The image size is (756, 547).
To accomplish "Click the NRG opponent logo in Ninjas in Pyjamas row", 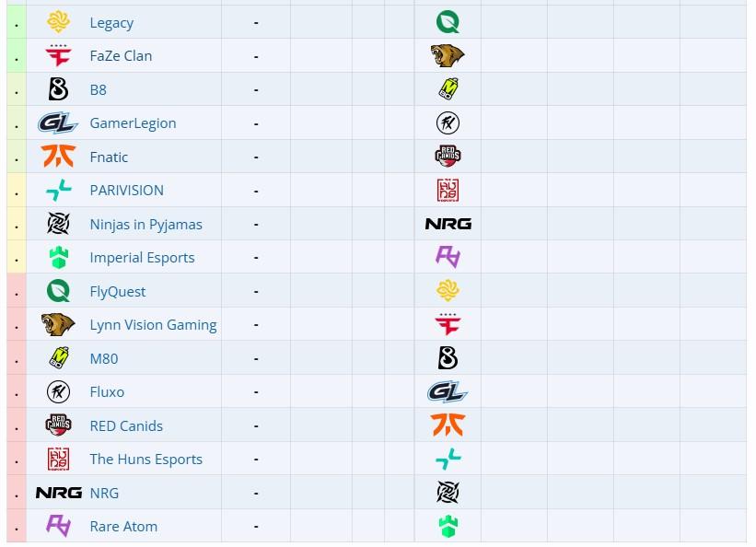I will tap(448, 224).
